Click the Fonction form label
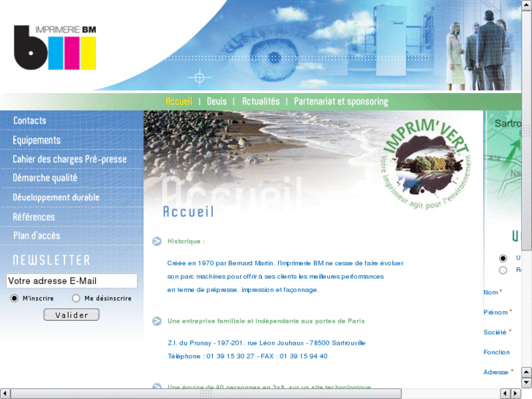 pyautogui.click(x=497, y=352)
